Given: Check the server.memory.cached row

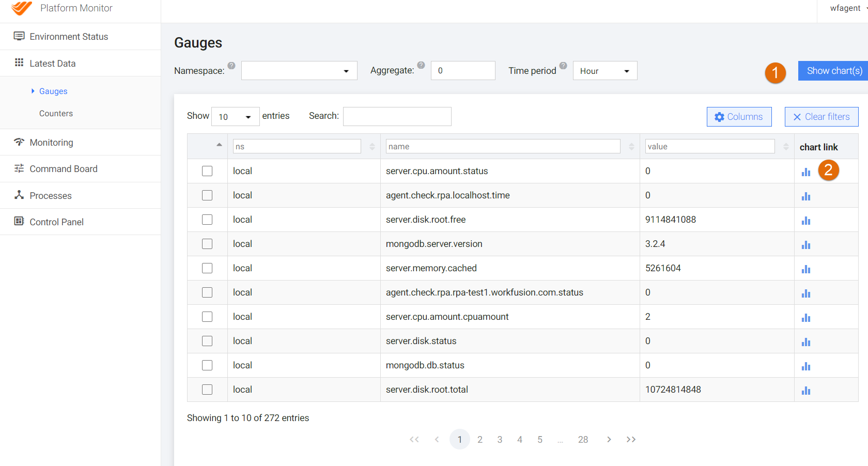Looking at the screenshot, I should pos(207,268).
